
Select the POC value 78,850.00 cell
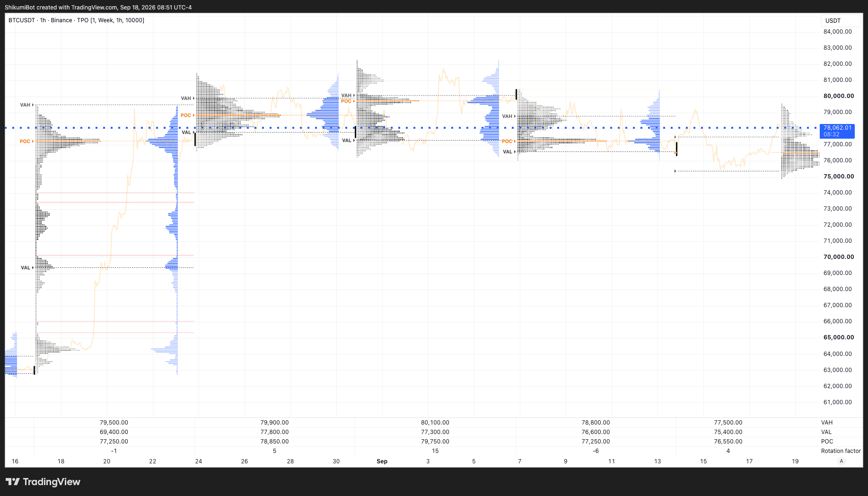pyautogui.click(x=274, y=442)
